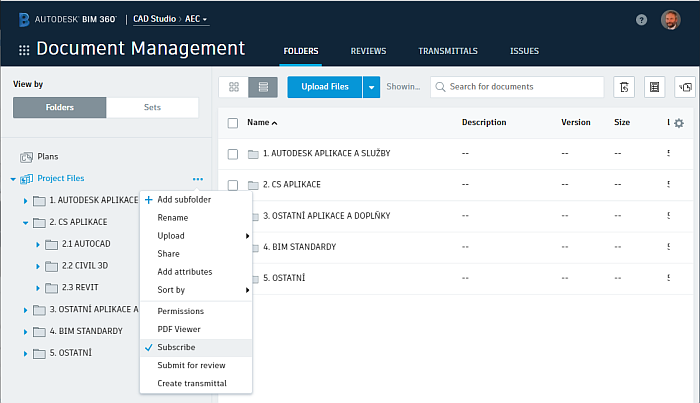The height and width of the screenshot is (403, 700).
Task: Expand the 2.1 AUTOCAD tree node
Action: click(x=38, y=245)
